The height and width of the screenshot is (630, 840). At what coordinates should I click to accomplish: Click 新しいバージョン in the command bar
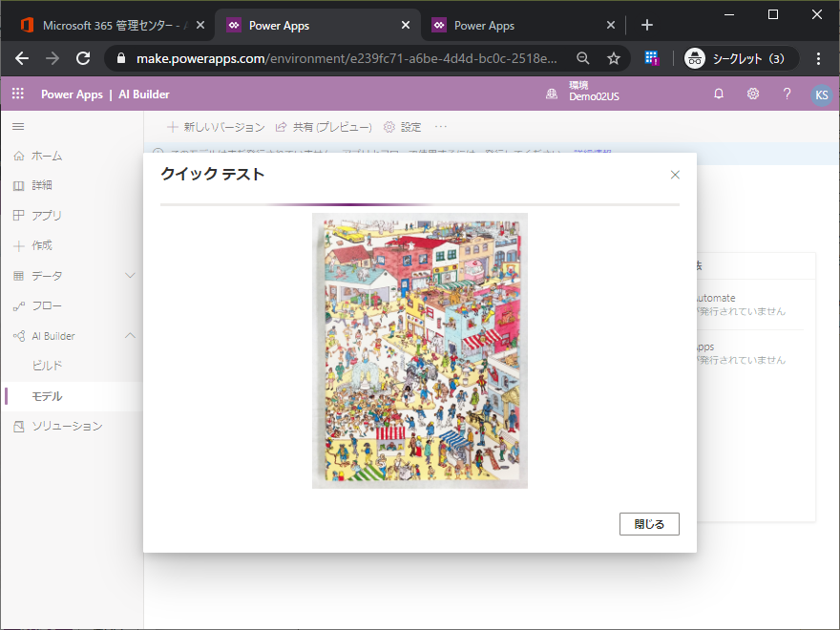click(216, 127)
